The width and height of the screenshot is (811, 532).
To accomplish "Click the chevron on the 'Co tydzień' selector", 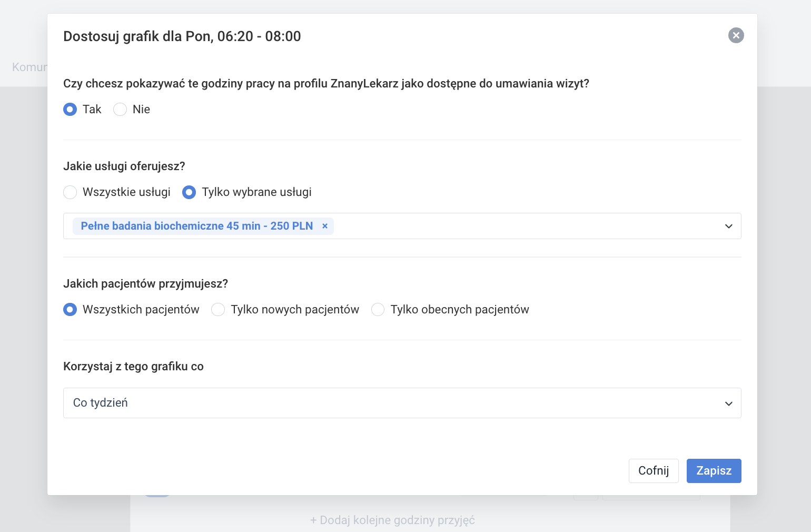I will tap(728, 403).
